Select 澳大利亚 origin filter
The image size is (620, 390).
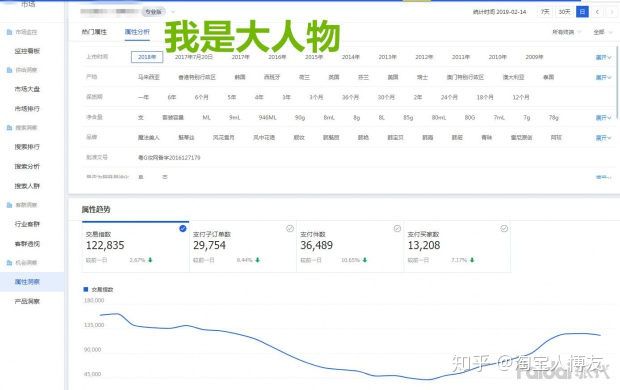click(x=513, y=77)
